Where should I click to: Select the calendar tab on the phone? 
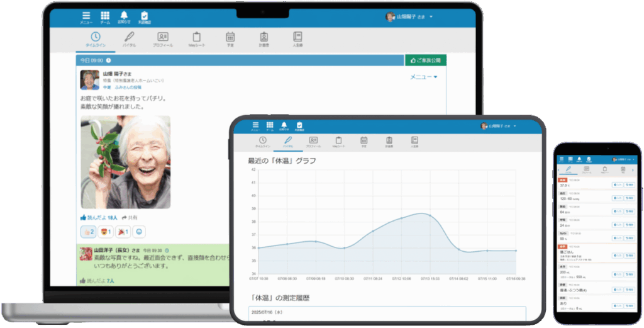[623, 170]
